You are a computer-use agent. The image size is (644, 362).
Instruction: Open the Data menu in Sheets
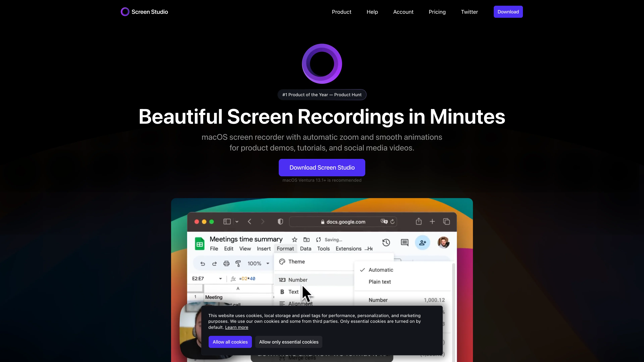(x=306, y=249)
